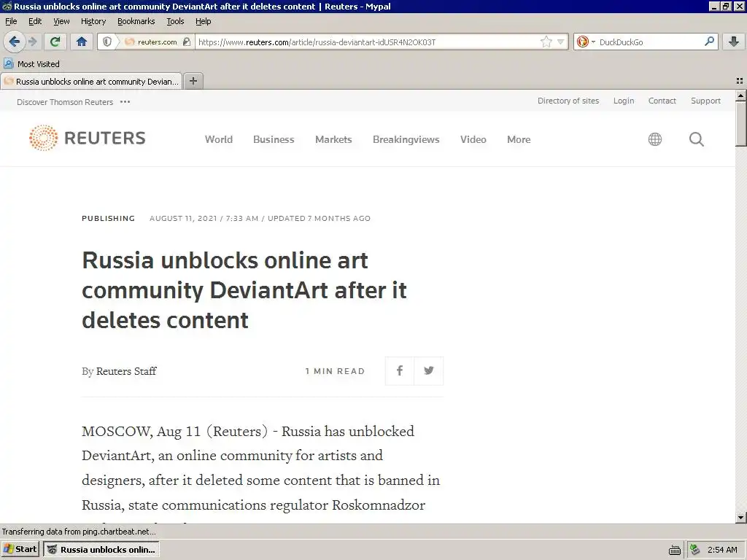Open the Tools menu
Screen dimensions: 747x560
(175, 21)
